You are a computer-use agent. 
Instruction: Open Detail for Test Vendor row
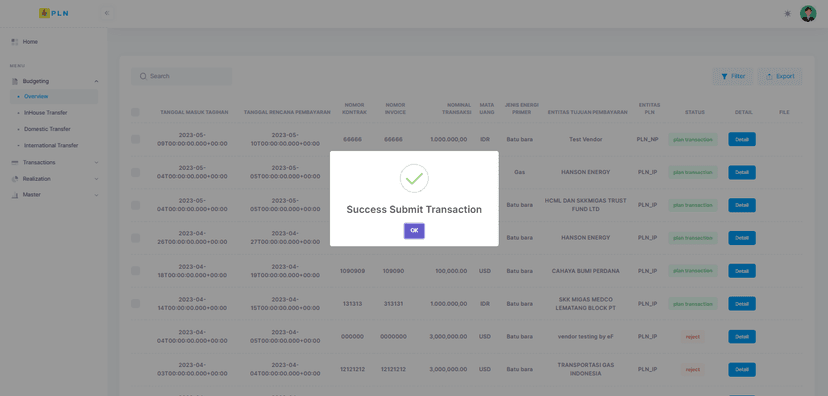click(x=742, y=139)
